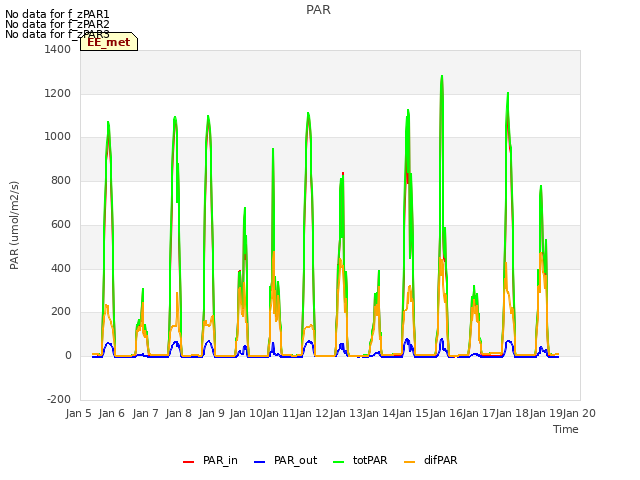640x480 pixels.
Task: Click the 200 y-axis tick label
Action: pyautogui.click(x=61, y=312)
